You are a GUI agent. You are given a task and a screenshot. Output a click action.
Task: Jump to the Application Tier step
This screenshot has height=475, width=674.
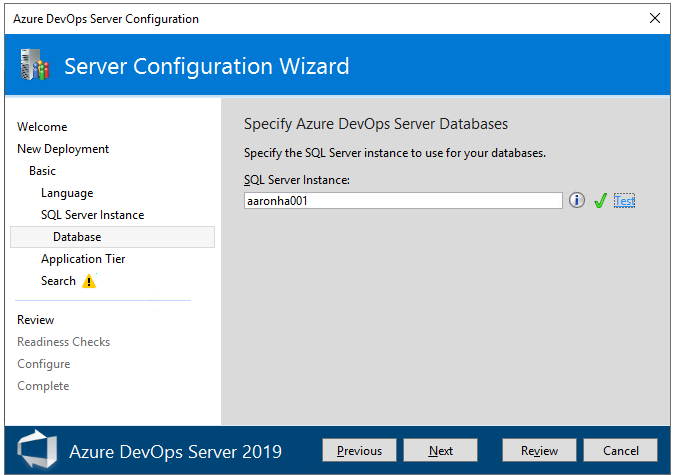coord(83,259)
